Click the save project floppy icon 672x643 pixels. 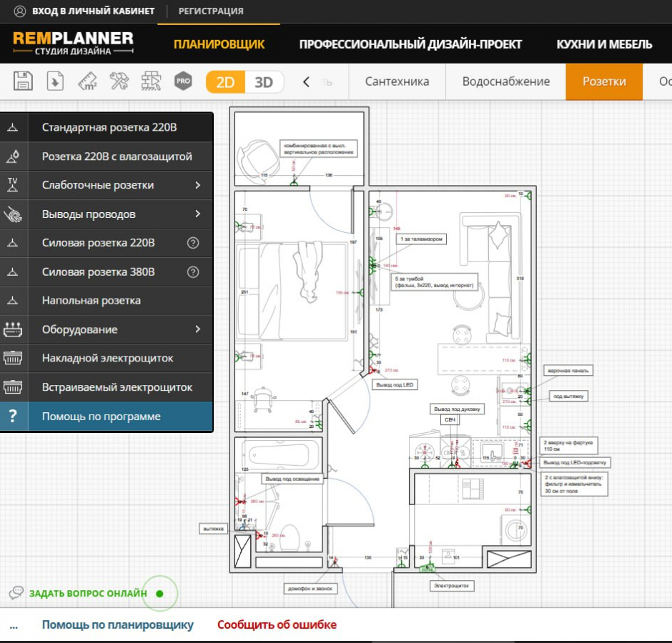[x=23, y=81]
